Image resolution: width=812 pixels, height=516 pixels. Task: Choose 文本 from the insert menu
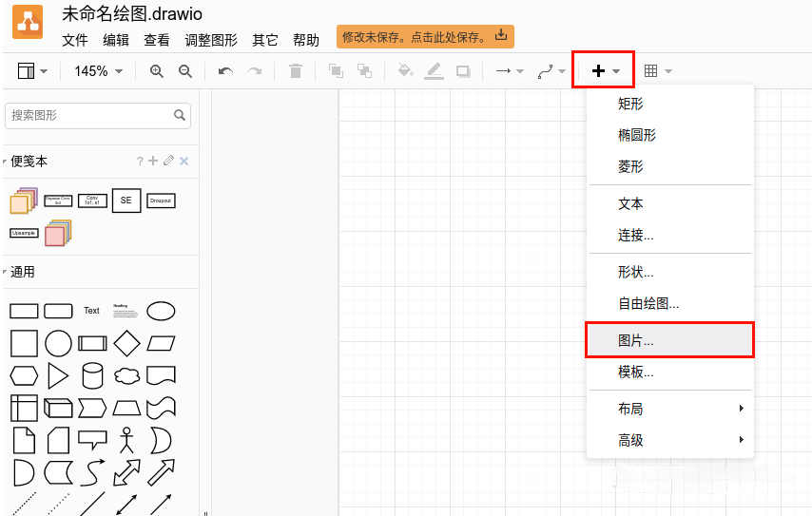click(x=669, y=203)
